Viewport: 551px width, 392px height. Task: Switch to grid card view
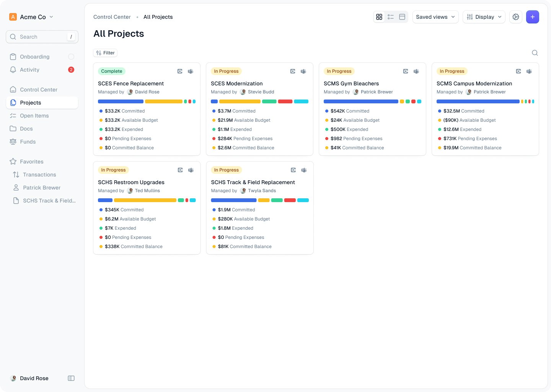tap(379, 17)
